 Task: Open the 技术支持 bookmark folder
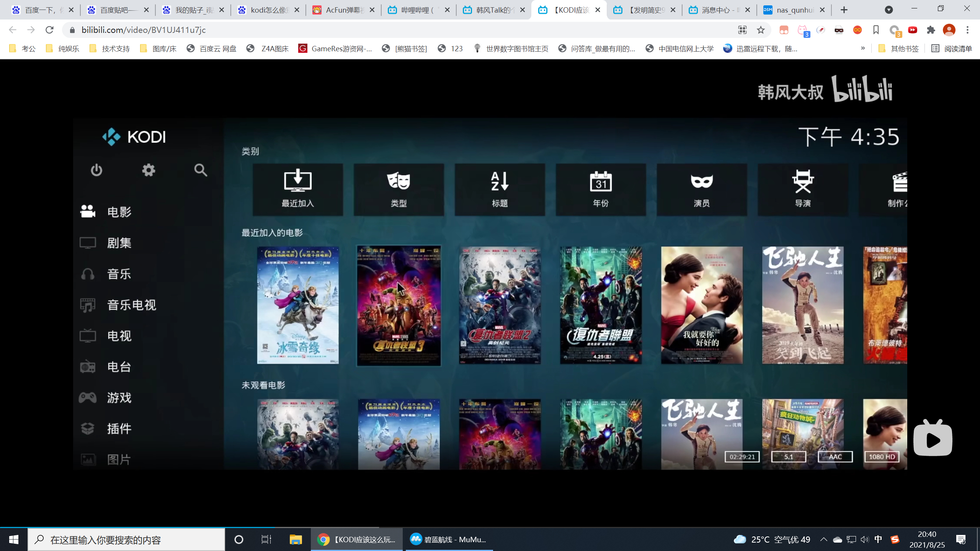(x=109, y=49)
